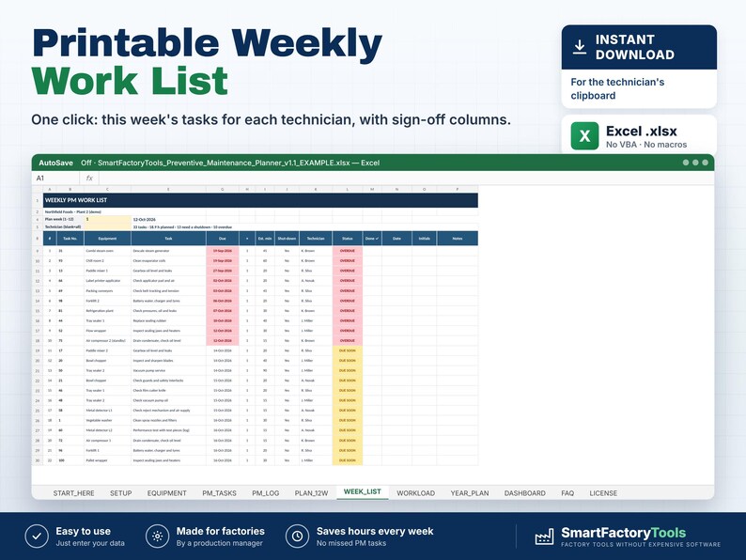Select the active WEEK_LIST sheet tab

tap(363, 492)
